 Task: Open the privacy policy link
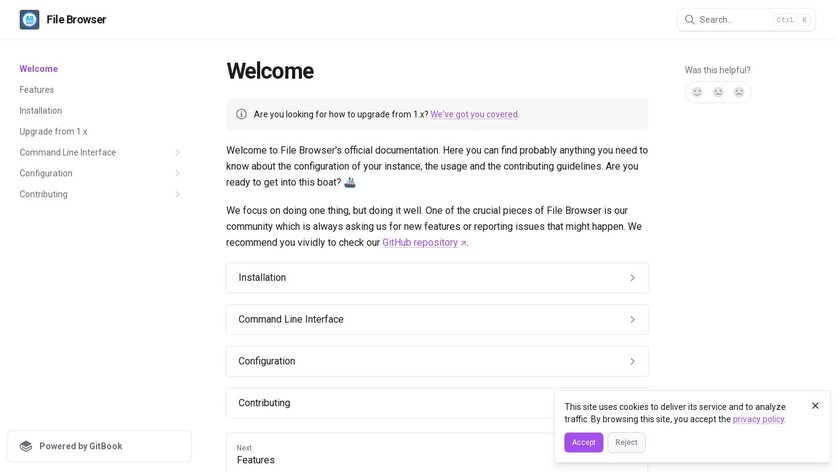tap(758, 419)
